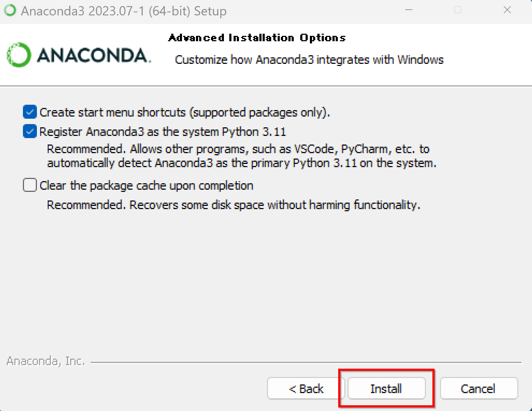This screenshot has width=532, height=411.
Task: Click the 'Advanced Installation Options' heading
Action: [257, 38]
